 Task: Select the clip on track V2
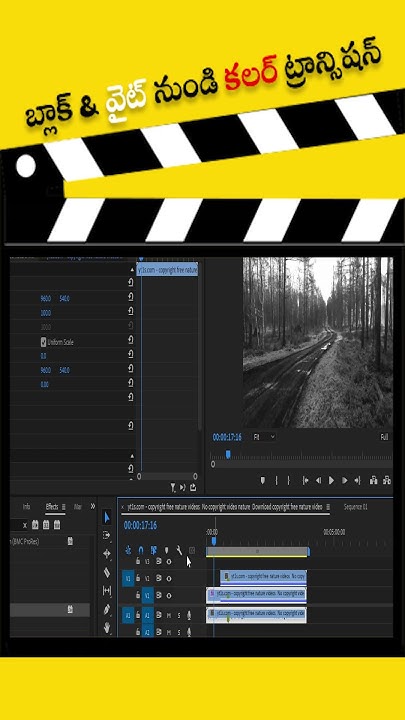click(264, 576)
